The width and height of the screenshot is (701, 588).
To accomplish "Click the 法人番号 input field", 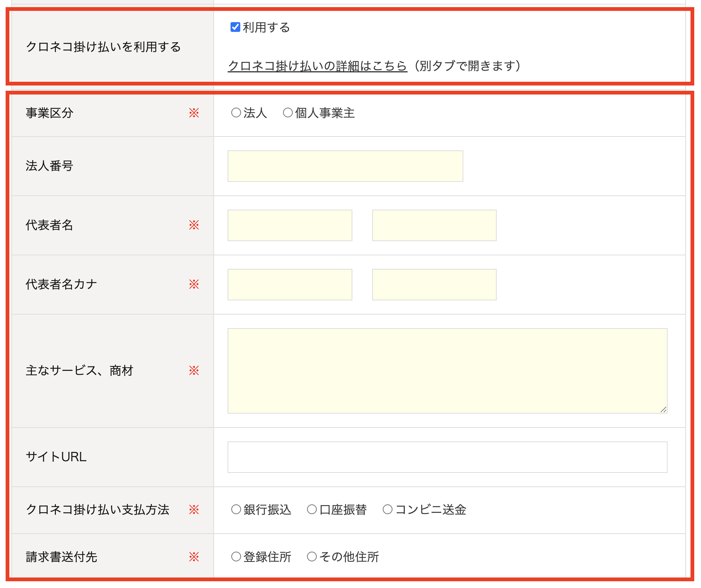I will point(344,166).
